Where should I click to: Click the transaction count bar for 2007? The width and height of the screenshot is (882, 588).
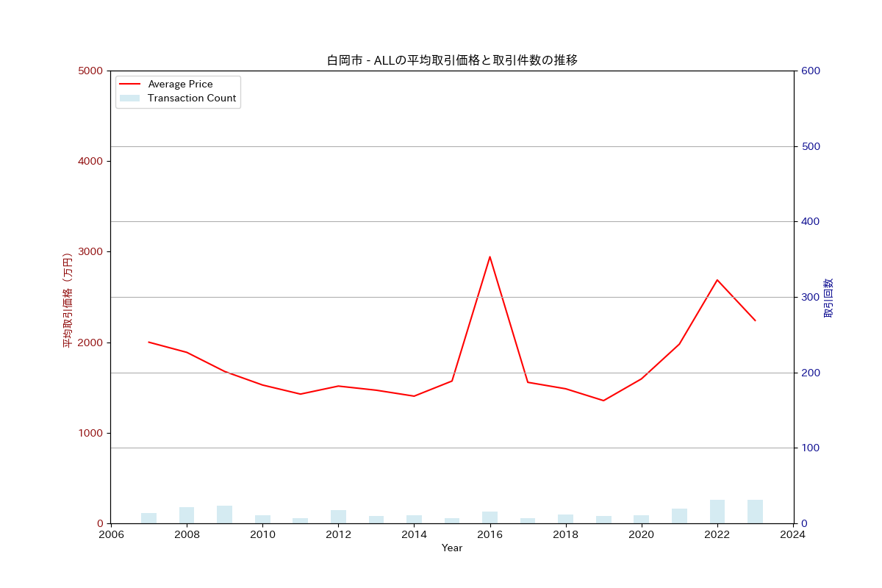click(148, 518)
